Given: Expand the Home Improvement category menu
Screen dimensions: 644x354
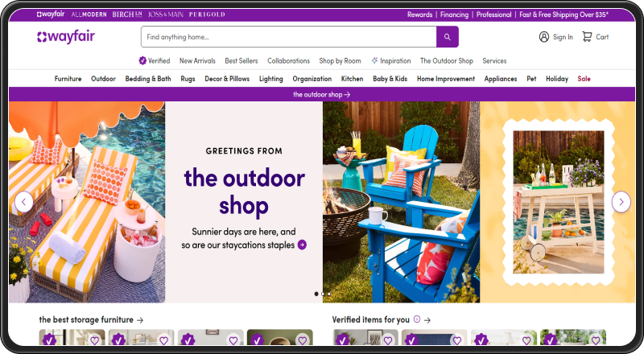Looking at the screenshot, I should 445,79.
